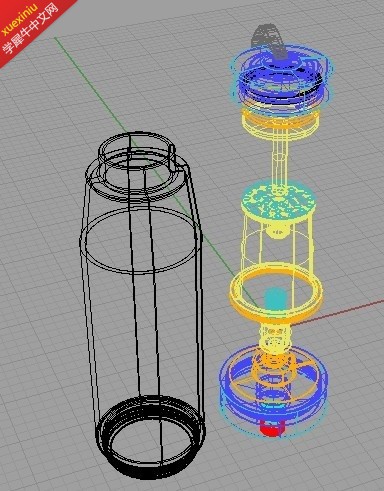
Task: Click the red X-axis line
Action: point(338,312)
